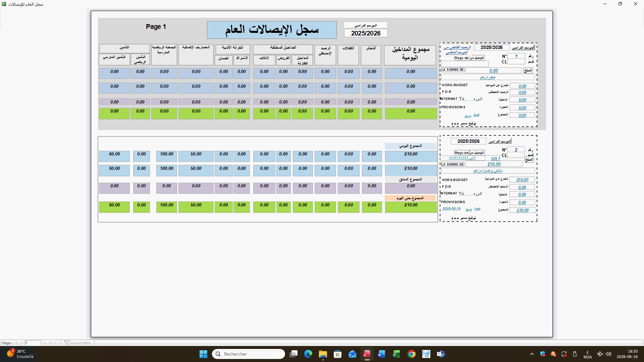The width and height of the screenshot is (644, 362).
Task: Click receipt number 1 field
Action: coord(516,56)
